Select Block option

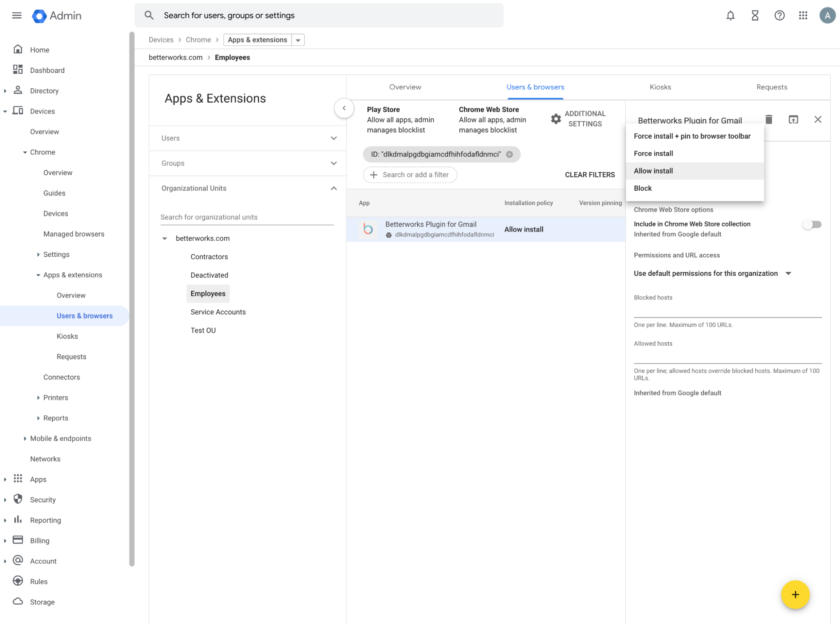click(x=694, y=188)
